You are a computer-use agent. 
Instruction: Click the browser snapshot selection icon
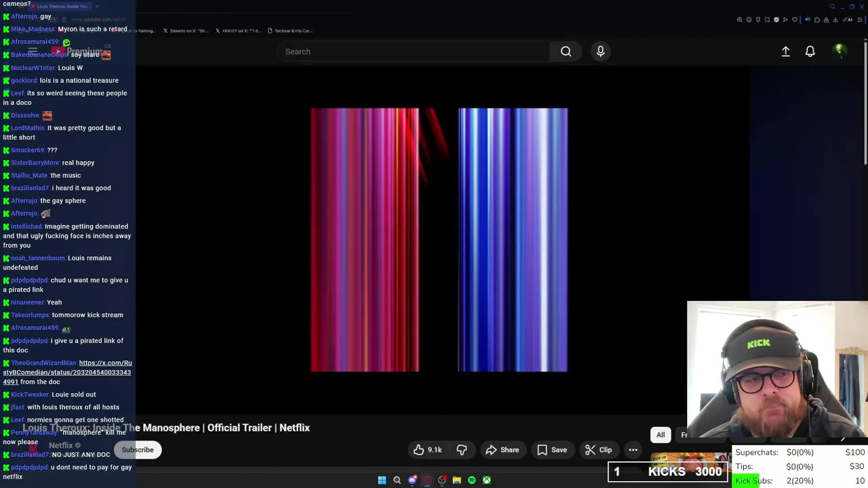[767, 20]
